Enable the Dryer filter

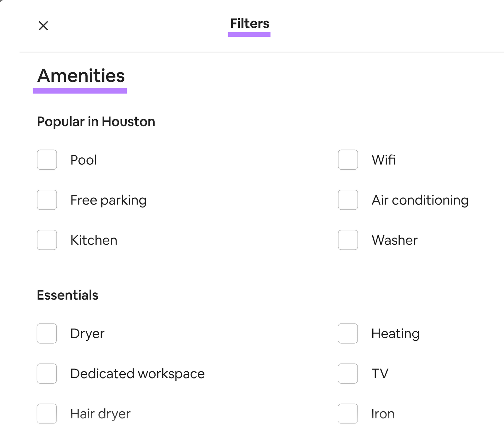click(x=46, y=334)
